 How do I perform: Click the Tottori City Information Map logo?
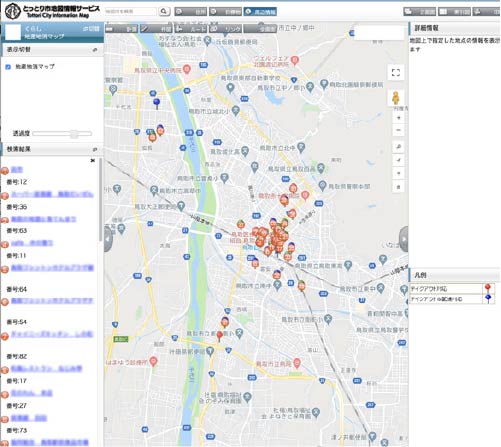tap(53, 11)
